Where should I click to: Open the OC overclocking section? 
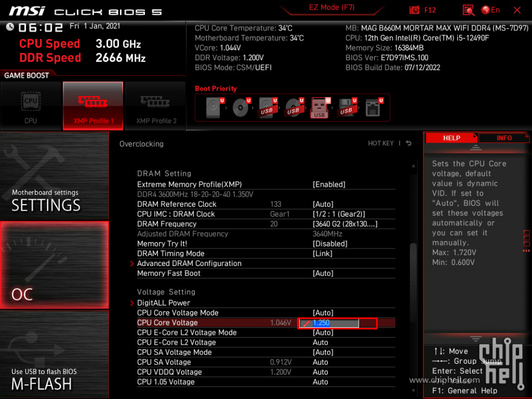click(54, 265)
